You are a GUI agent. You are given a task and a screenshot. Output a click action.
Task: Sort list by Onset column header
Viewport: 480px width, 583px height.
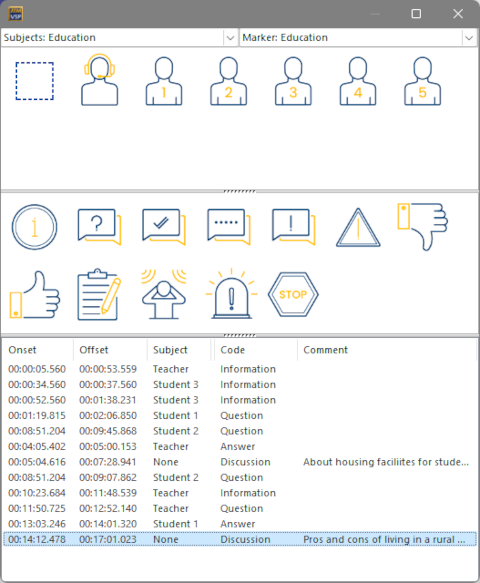pos(38,350)
